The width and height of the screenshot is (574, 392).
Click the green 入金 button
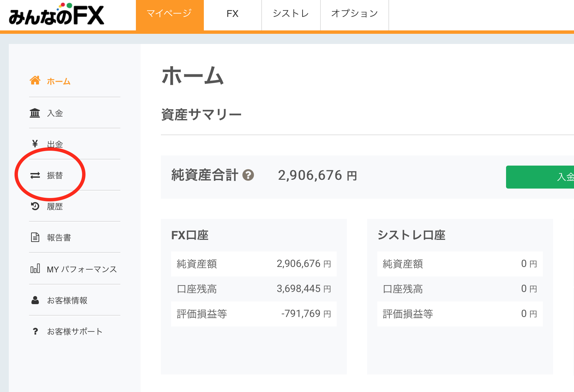tap(540, 177)
